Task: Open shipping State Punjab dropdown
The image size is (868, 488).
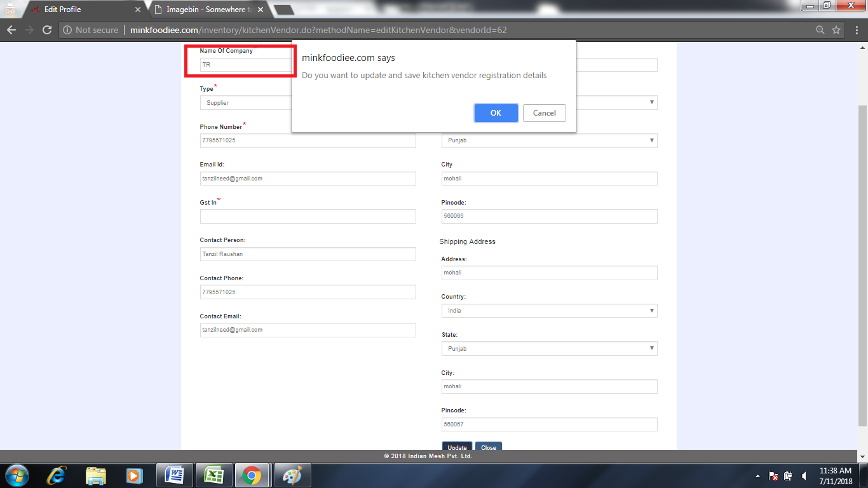Action: pyautogui.click(x=549, y=349)
